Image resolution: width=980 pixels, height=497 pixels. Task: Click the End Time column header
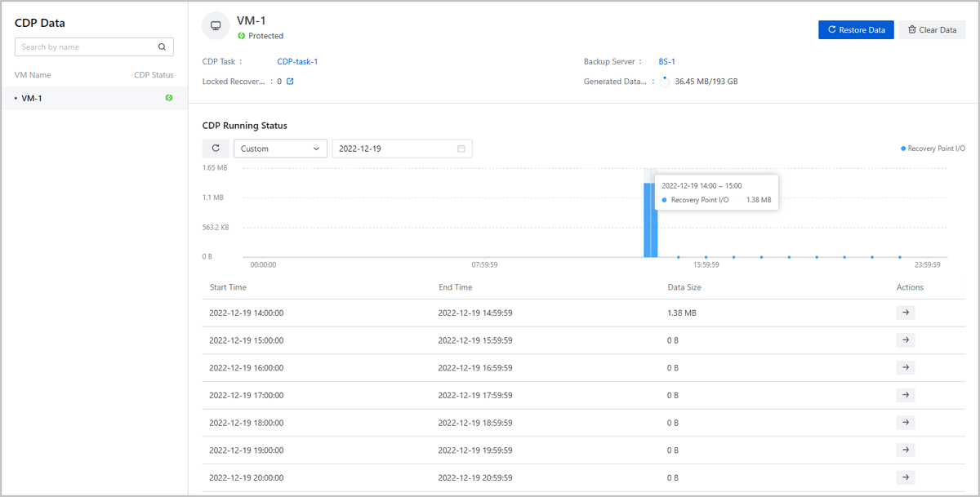[x=455, y=287]
